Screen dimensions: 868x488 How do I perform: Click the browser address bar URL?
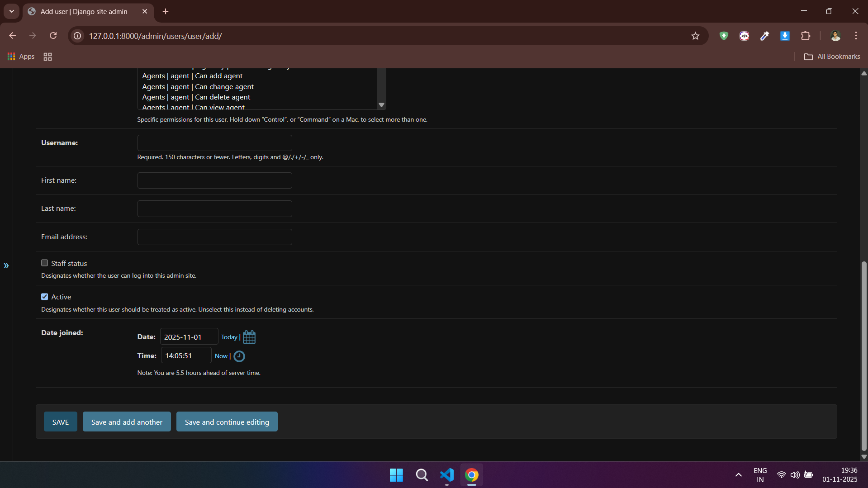(x=155, y=36)
